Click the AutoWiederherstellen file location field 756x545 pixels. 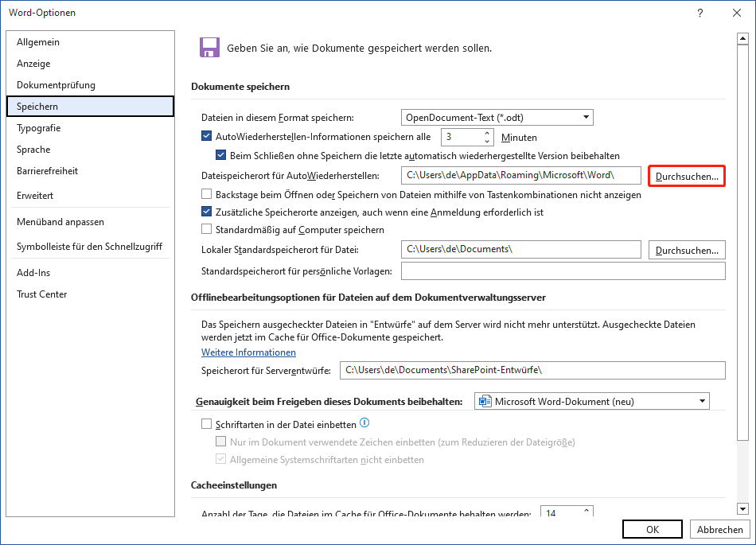coord(520,175)
